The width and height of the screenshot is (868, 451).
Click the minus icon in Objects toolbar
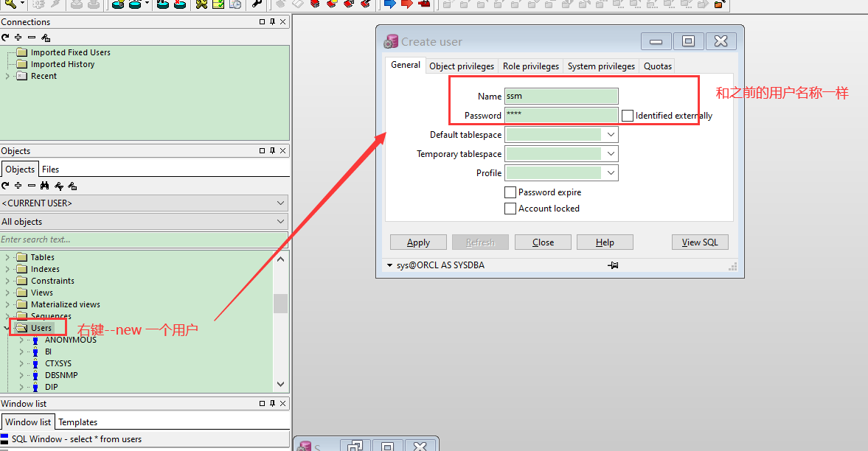pos(32,186)
